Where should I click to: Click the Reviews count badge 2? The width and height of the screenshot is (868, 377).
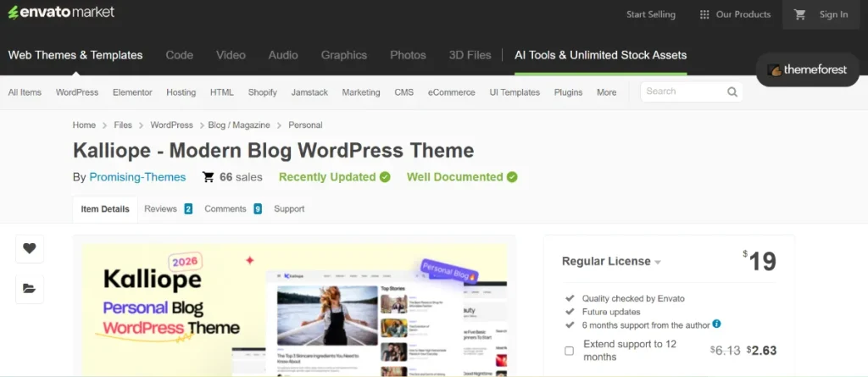pyautogui.click(x=188, y=209)
